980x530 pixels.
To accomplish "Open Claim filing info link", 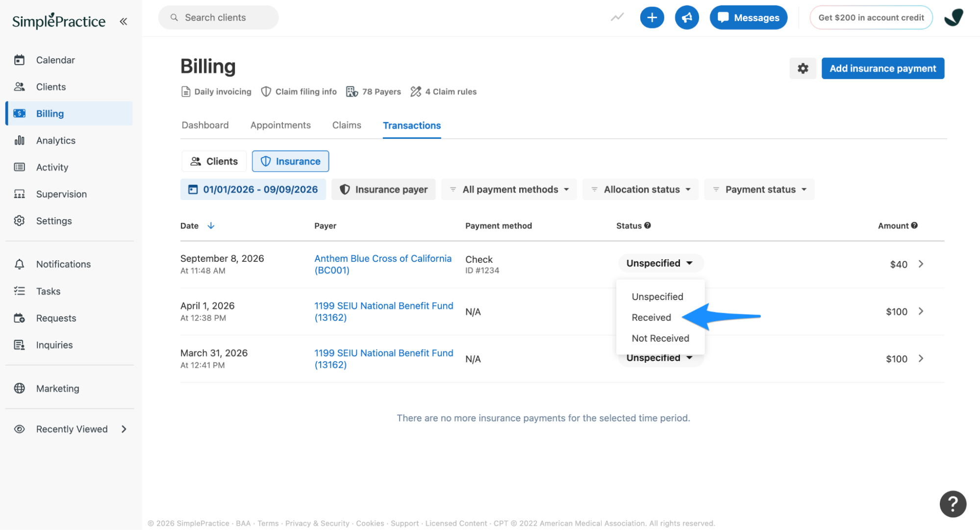I will 299,92.
